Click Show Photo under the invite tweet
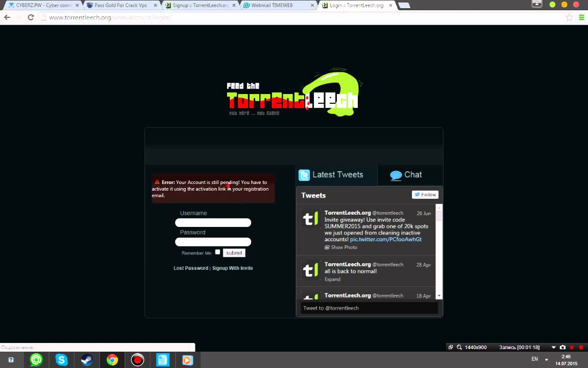 pos(341,247)
